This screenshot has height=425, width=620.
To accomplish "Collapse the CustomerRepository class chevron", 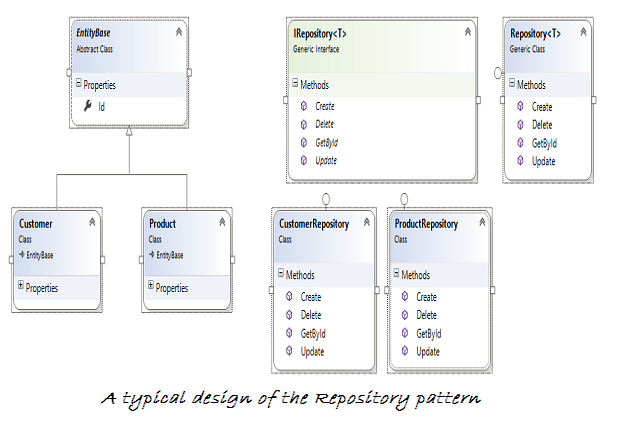I will [x=367, y=222].
